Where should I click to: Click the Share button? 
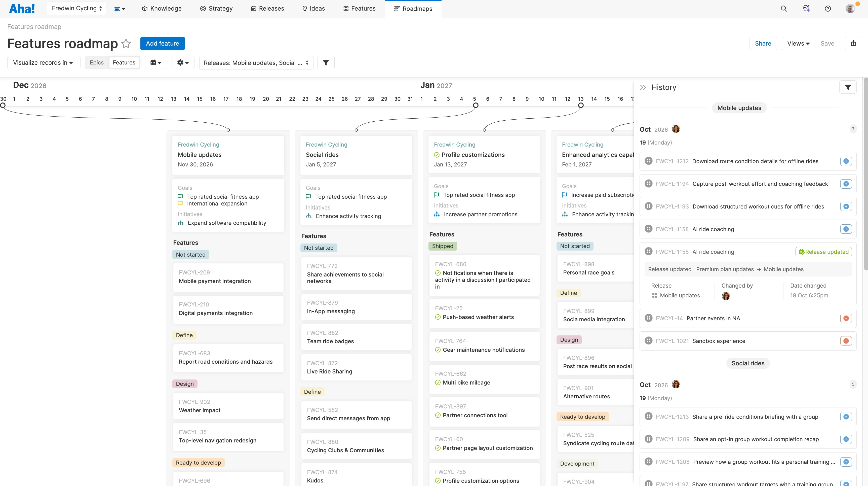pyautogui.click(x=763, y=43)
